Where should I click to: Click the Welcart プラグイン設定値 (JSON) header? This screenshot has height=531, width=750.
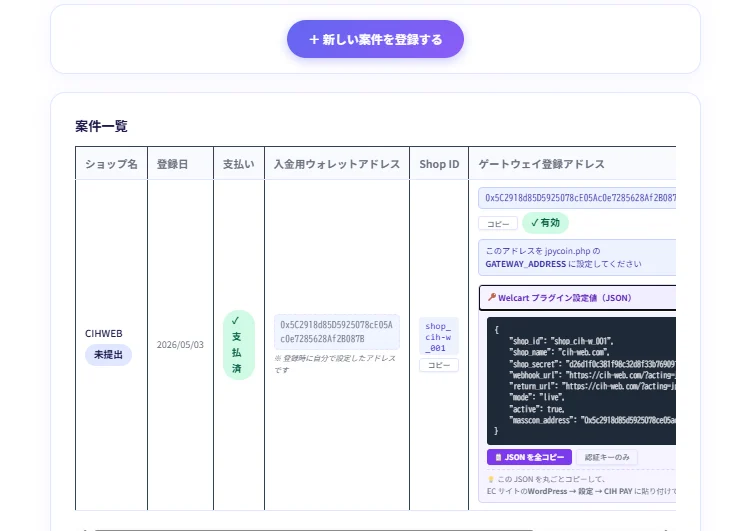pos(577,298)
